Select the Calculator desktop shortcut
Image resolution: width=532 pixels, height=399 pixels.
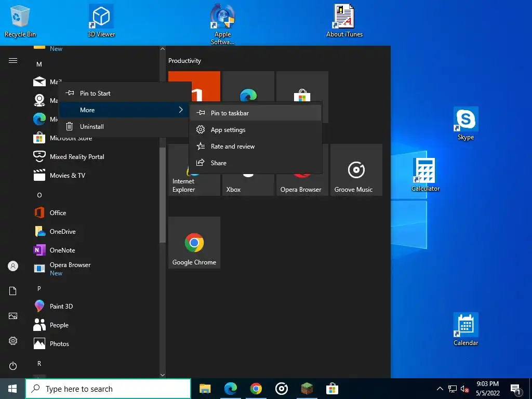[425, 175]
